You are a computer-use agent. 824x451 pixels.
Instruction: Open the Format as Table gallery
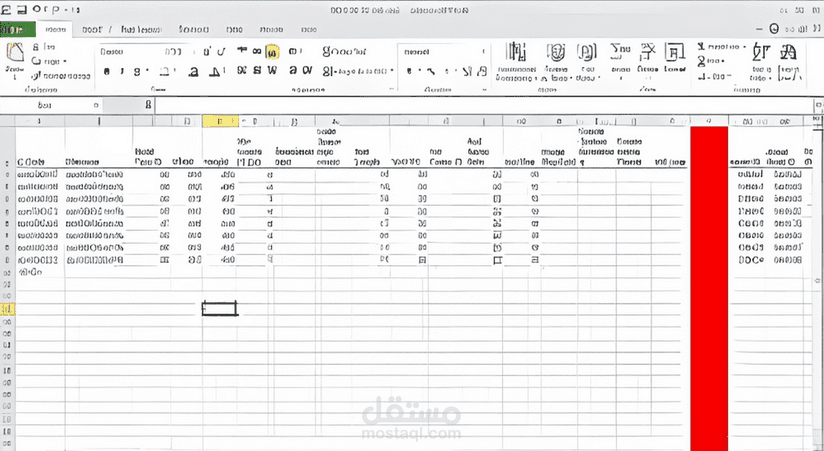pos(556,62)
